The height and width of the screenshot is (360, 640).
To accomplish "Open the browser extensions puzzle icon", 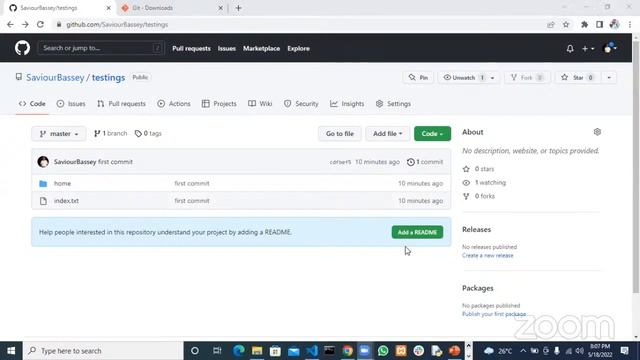I will pyautogui.click(x=584, y=24).
